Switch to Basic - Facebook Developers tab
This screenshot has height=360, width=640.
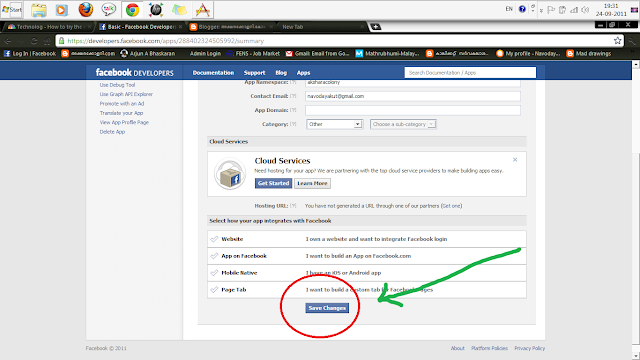(141, 27)
